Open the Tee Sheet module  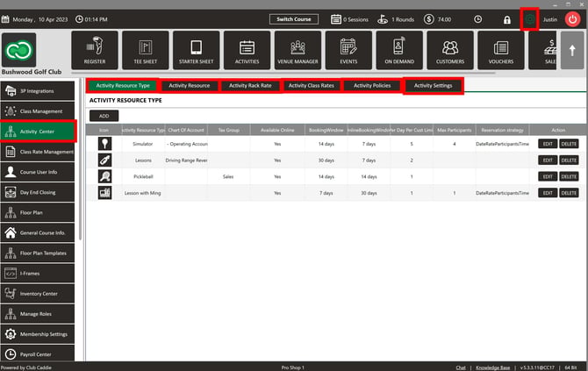(x=146, y=50)
